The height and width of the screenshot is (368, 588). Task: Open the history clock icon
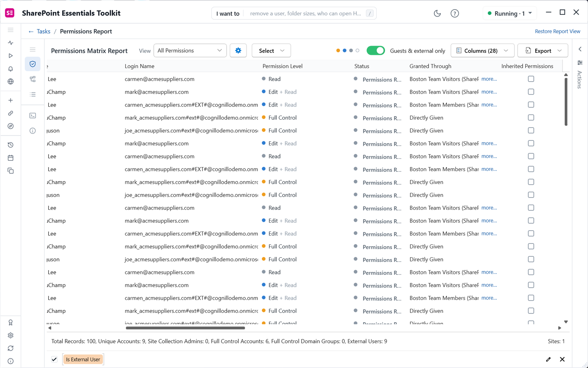(11, 145)
